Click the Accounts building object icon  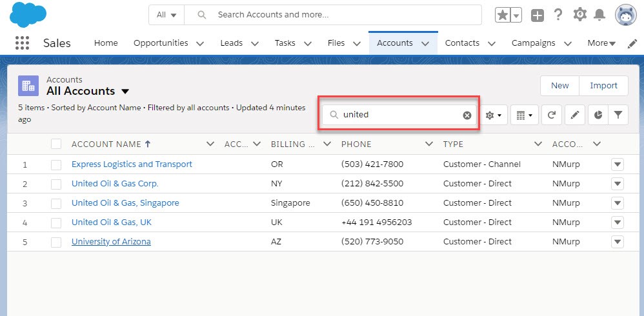28,86
